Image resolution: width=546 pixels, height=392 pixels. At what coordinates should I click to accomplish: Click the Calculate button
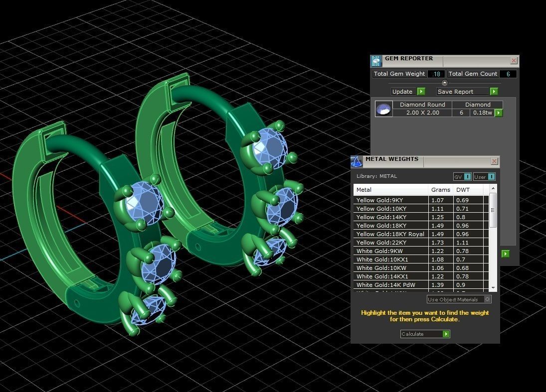point(425,334)
